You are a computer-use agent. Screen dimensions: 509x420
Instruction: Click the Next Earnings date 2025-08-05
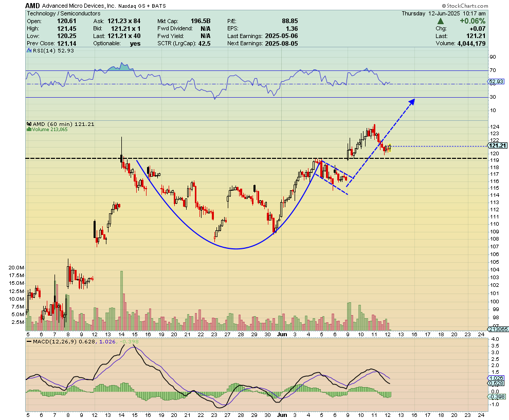[281, 44]
